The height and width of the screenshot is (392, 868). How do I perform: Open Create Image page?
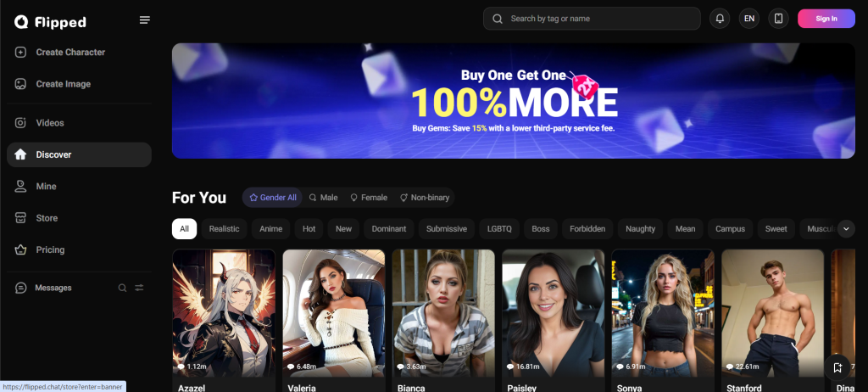point(79,84)
